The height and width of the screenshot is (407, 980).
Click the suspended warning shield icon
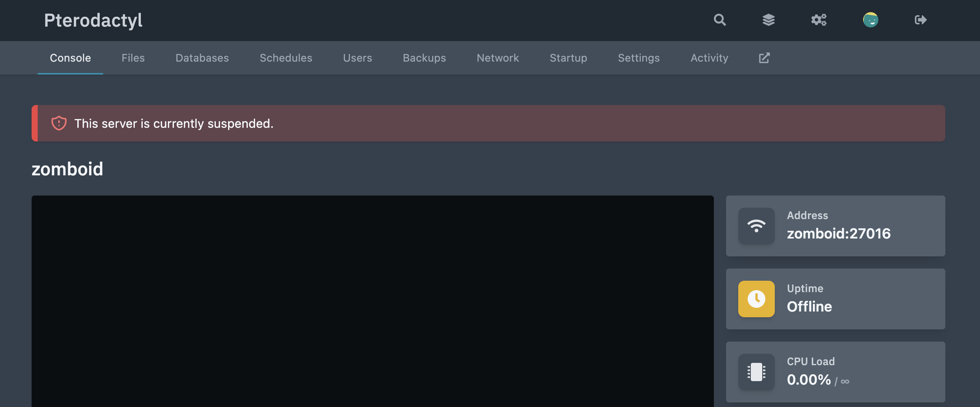59,123
